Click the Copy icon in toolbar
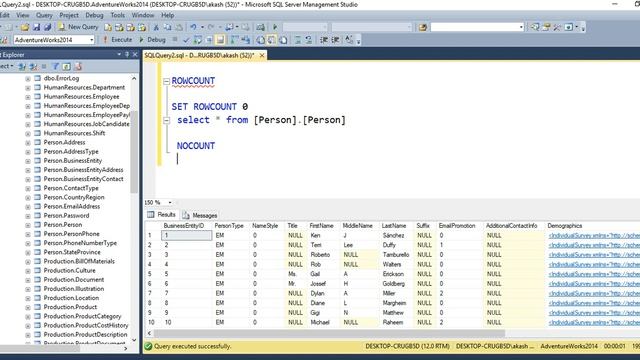The width and height of the screenshot is (640, 360). point(167,27)
